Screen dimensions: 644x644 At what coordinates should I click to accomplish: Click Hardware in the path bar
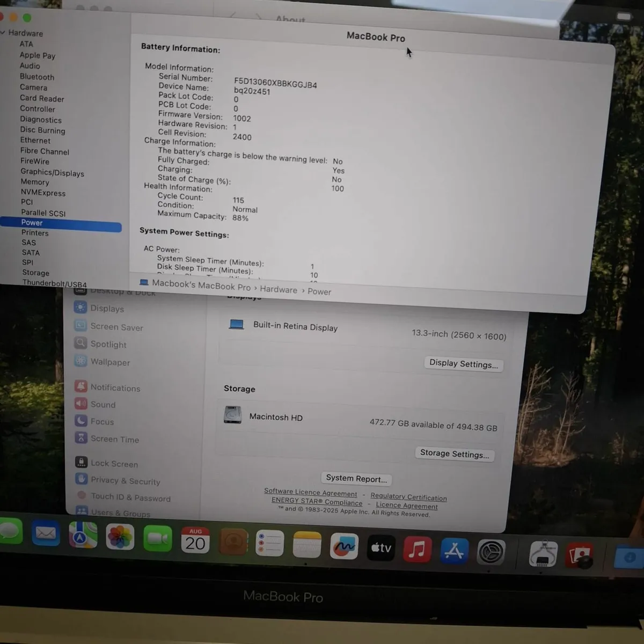click(279, 290)
